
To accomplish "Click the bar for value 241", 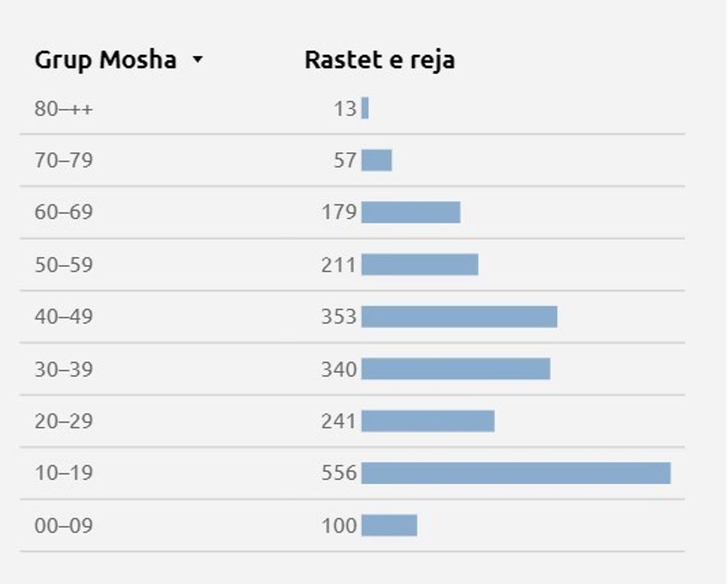I will [x=428, y=421].
